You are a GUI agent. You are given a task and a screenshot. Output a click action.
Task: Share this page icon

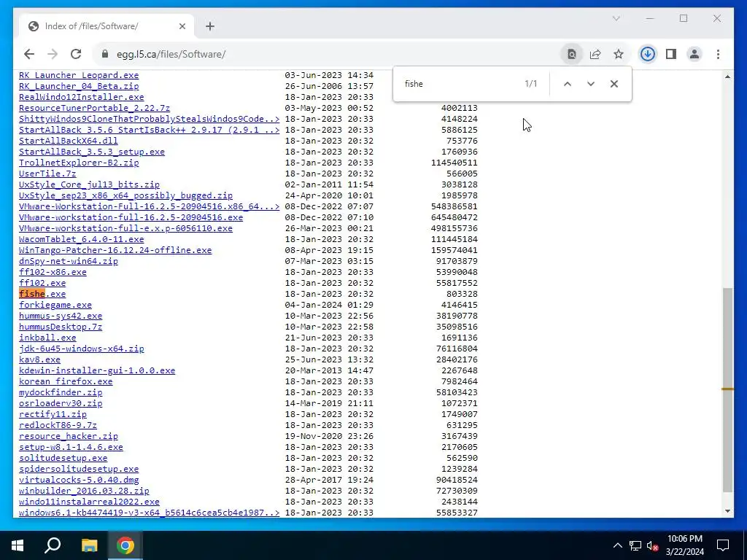pyautogui.click(x=595, y=54)
